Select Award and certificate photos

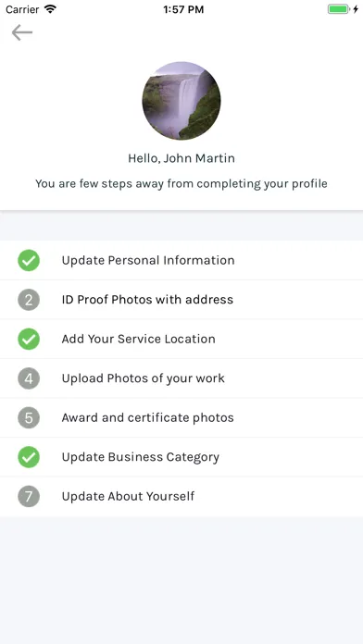tap(181, 418)
